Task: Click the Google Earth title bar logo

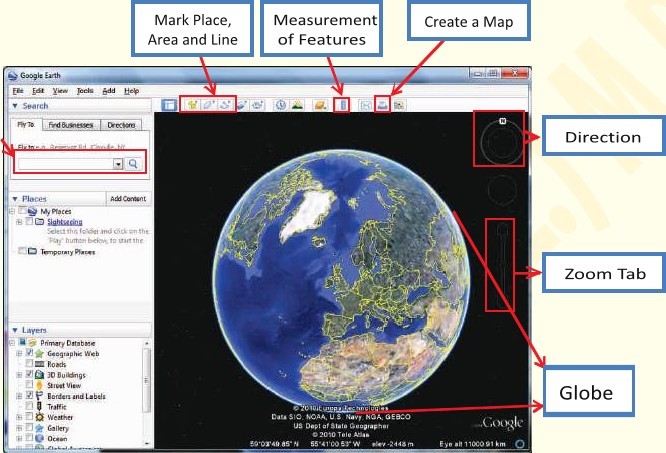Action: point(12,76)
